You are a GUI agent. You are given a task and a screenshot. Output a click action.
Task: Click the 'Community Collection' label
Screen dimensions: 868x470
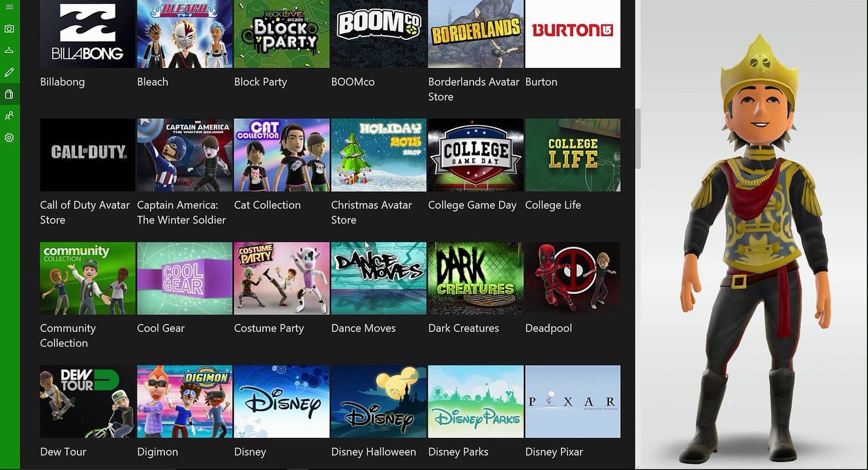68,336
